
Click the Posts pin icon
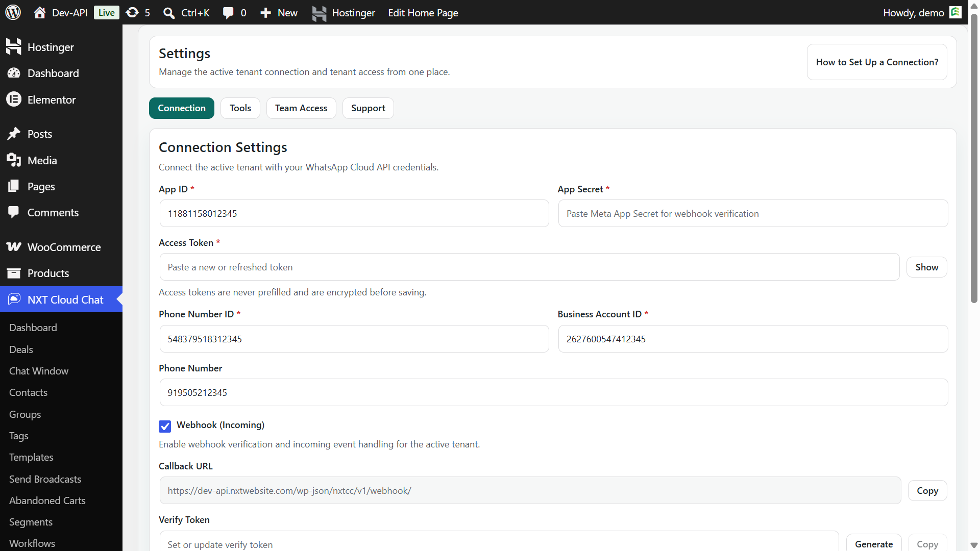pos(14,134)
